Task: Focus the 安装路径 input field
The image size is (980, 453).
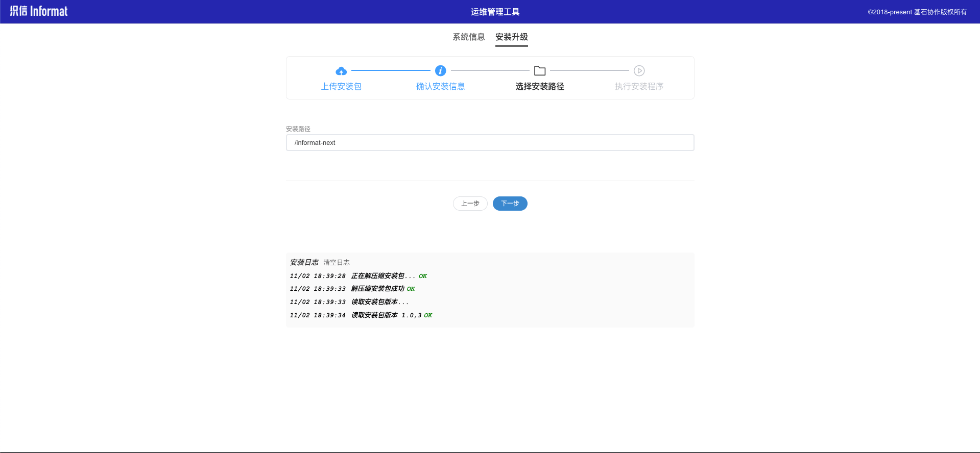Action: [x=490, y=143]
